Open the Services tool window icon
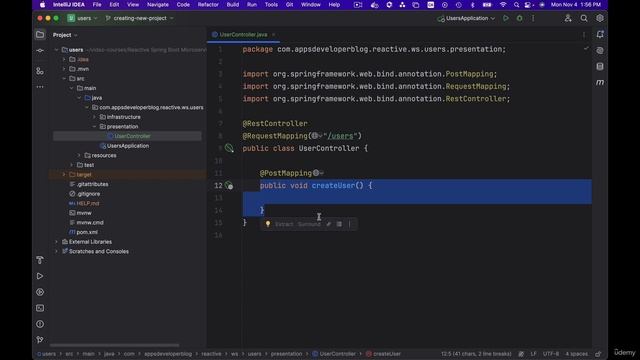This screenshot has height=360, width=640. (x=40, y=292)
